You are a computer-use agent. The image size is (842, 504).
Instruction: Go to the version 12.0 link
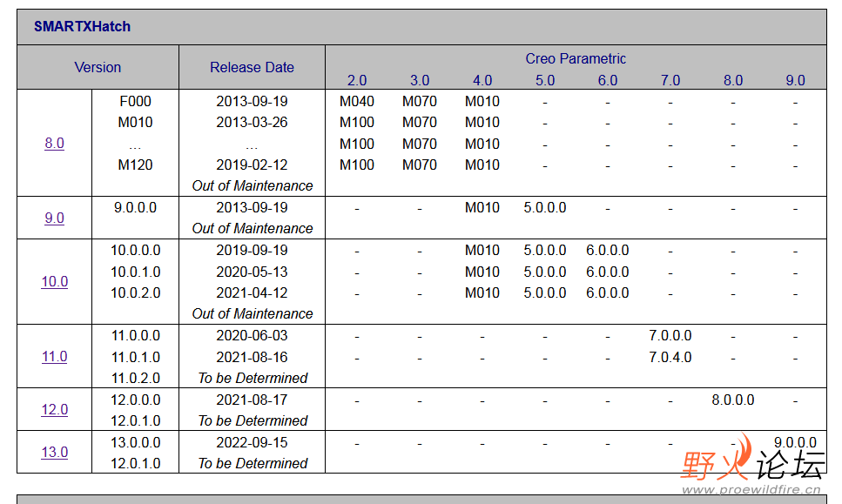pos(54,410)
